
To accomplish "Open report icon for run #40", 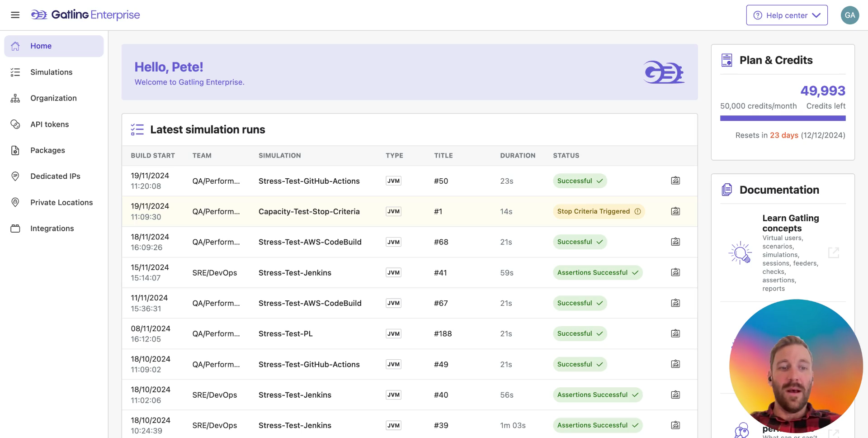I will point(675,395).
